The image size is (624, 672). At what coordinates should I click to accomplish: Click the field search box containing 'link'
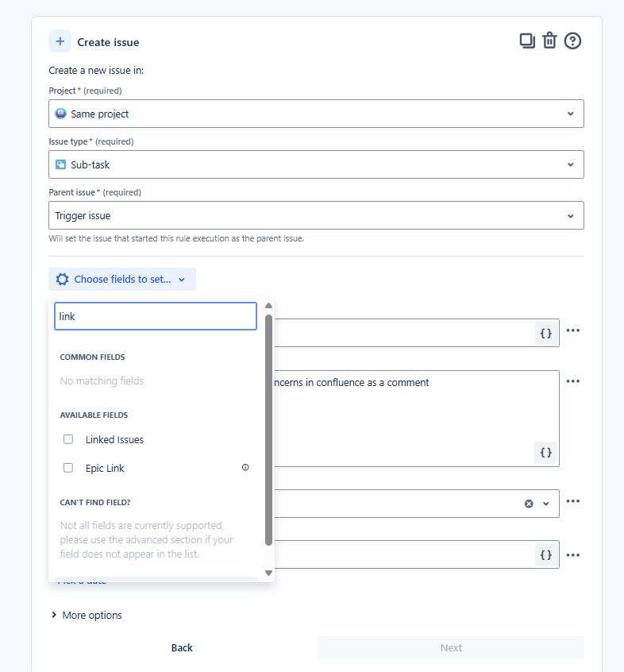pyautogui.click(x=156, y=316)
